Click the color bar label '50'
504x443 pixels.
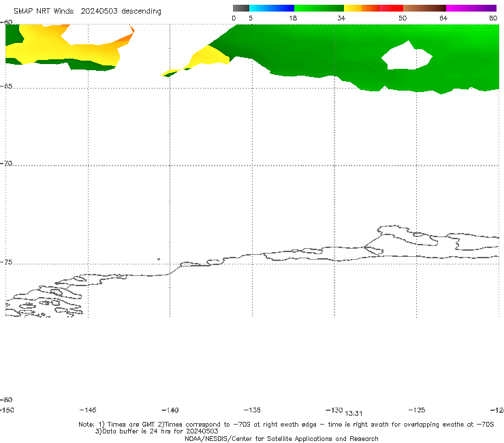(x=403, y=18)
